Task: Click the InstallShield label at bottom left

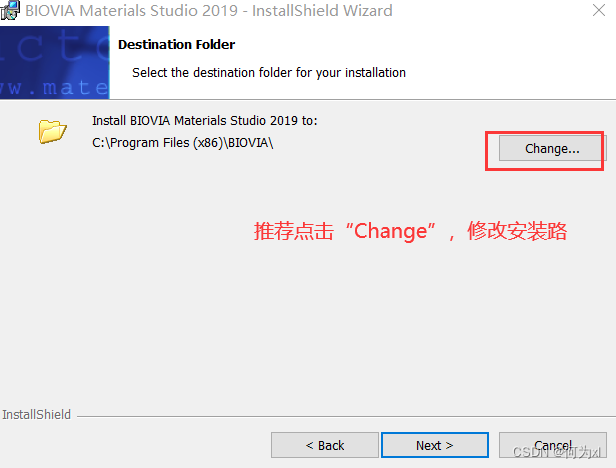Action: pos(36,415)
